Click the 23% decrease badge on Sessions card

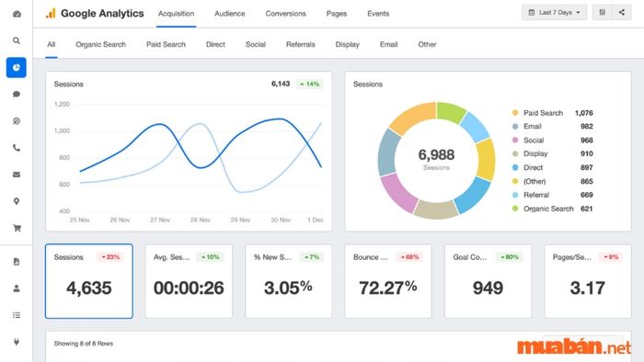coord(110,257)
